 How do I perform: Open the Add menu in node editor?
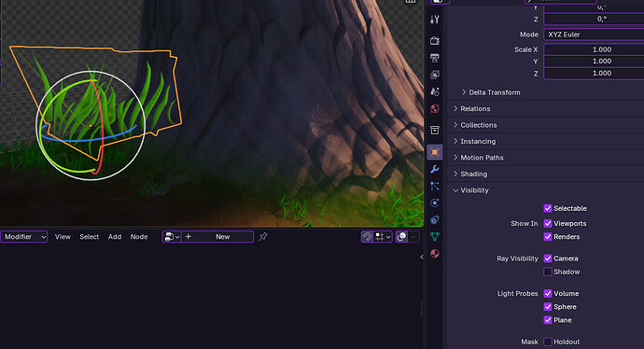click(x=115, y=236)
